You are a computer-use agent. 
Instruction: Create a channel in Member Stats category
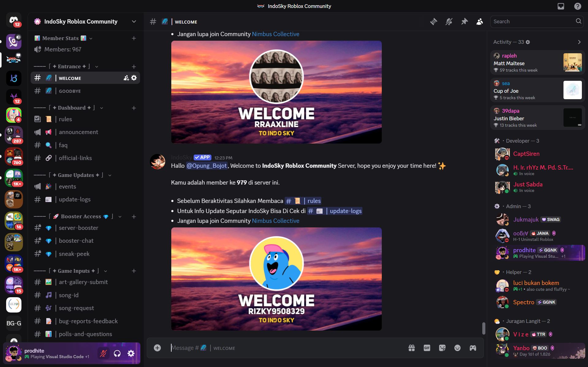(134, 38)
